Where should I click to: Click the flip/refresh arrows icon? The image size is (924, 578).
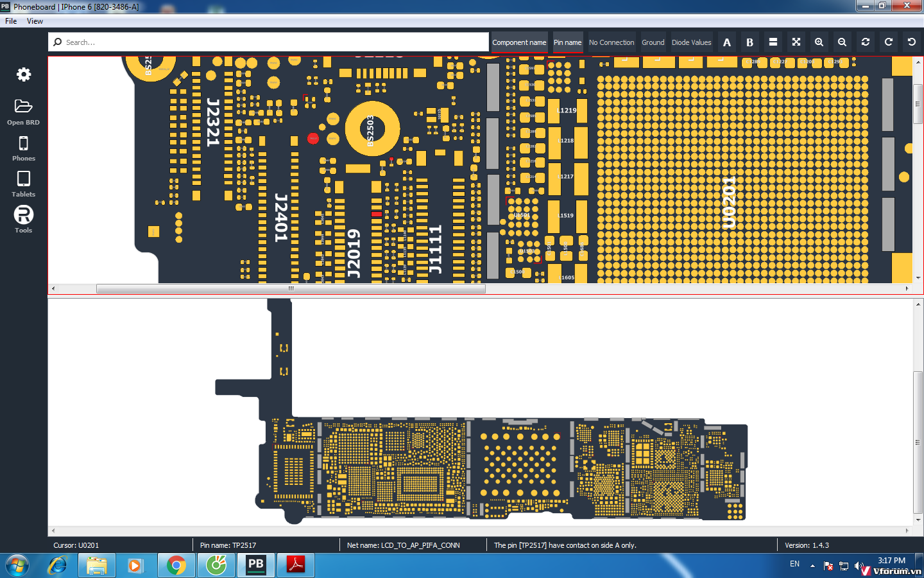866,42
